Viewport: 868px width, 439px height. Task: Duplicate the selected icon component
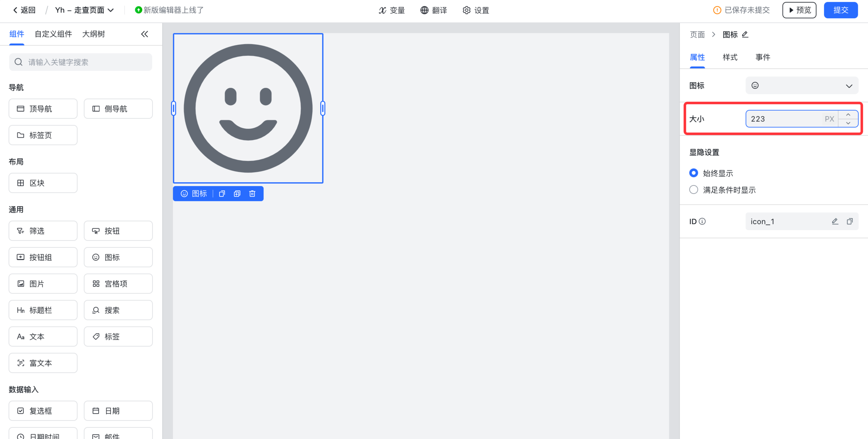[x=237, y=194]
